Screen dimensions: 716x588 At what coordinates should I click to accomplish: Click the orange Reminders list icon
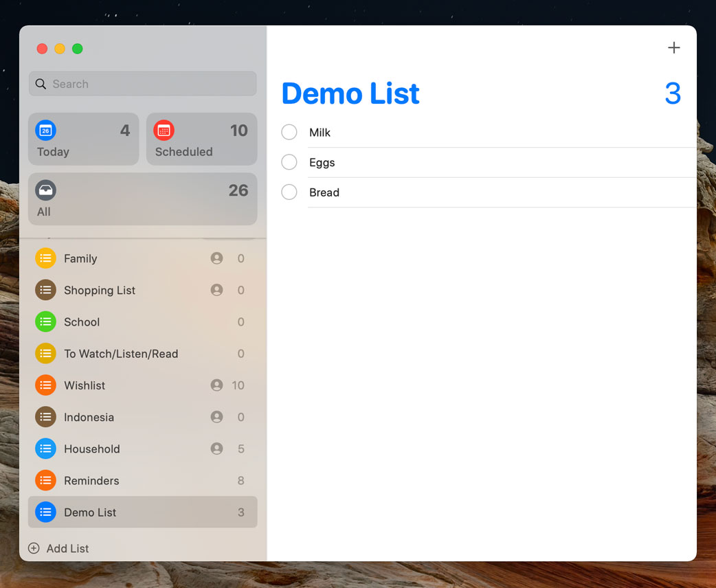point(45,480)
